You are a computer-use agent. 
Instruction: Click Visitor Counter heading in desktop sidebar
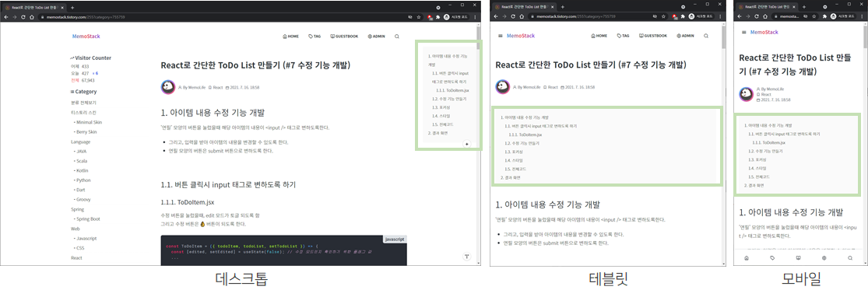pos(90,58)
